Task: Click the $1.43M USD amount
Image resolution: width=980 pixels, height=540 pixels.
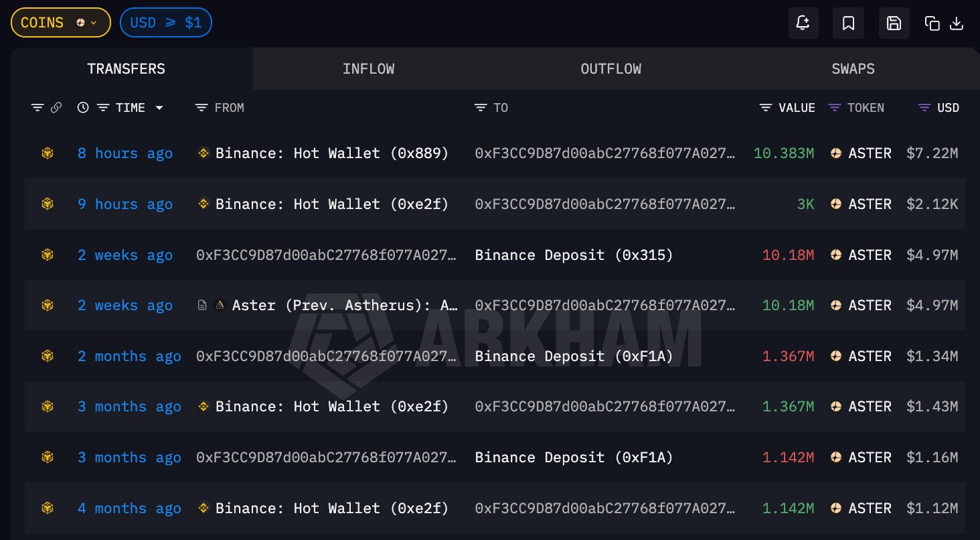Action: coord(932,407)
